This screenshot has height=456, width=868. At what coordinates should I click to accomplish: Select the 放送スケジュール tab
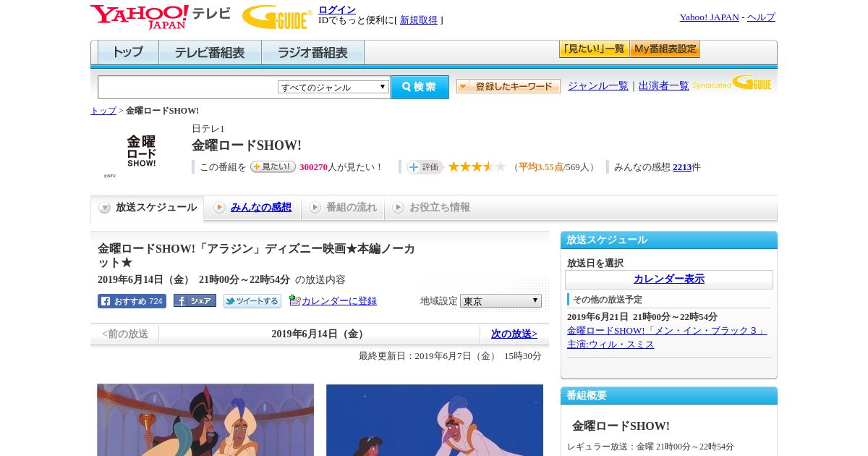[x=147, y=208]
